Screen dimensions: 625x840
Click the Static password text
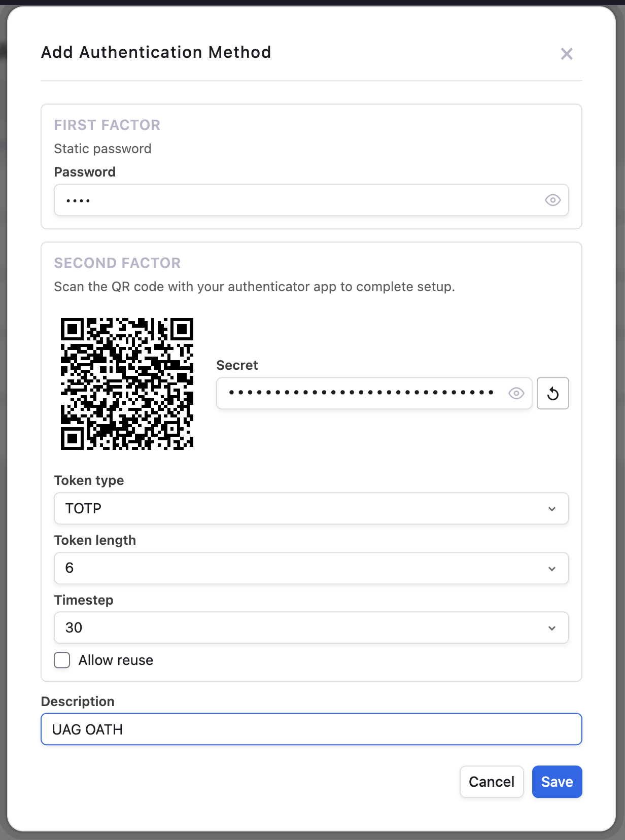coord(102,149)
